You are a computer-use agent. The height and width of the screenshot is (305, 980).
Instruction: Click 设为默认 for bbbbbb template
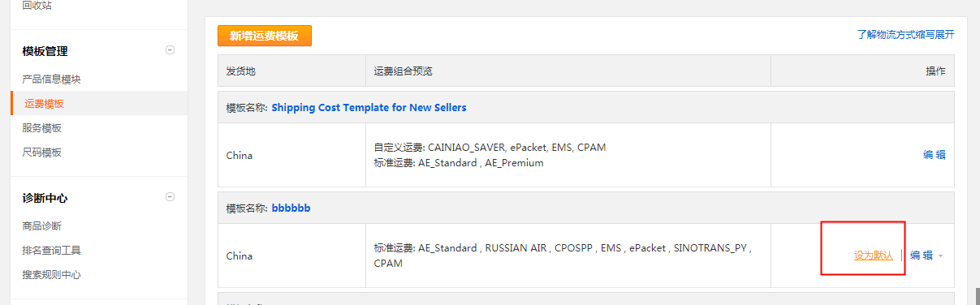point(874,256)
